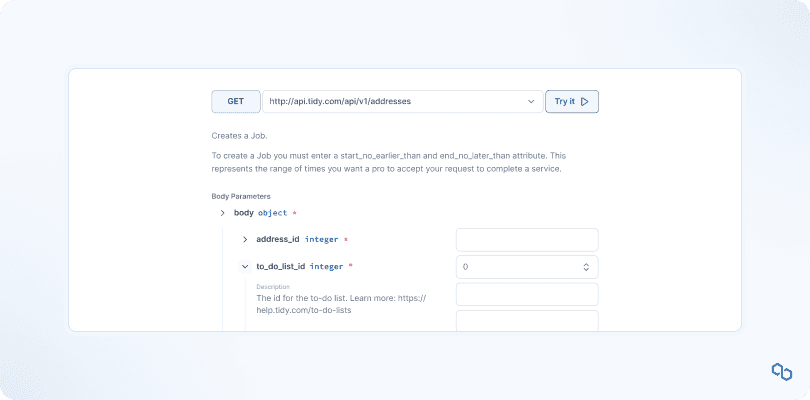The height and width of the screenshot is (400, 810).
Task: Click the partially visible bottom input field
Action: point(526,320)
